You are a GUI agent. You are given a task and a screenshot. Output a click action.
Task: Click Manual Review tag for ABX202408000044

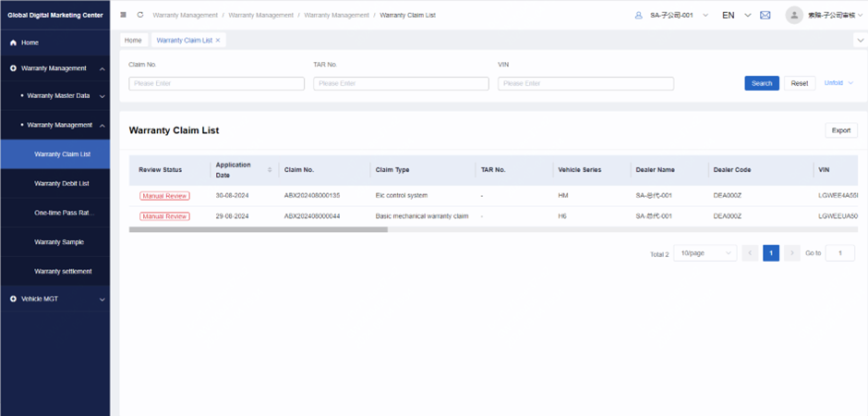[164, 216]
